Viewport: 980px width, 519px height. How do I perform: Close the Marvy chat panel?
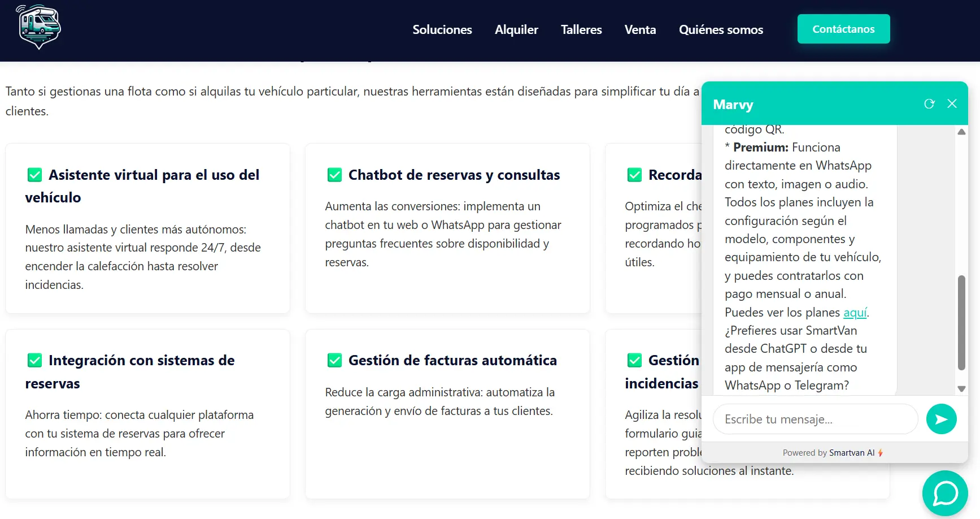point(952,103)
